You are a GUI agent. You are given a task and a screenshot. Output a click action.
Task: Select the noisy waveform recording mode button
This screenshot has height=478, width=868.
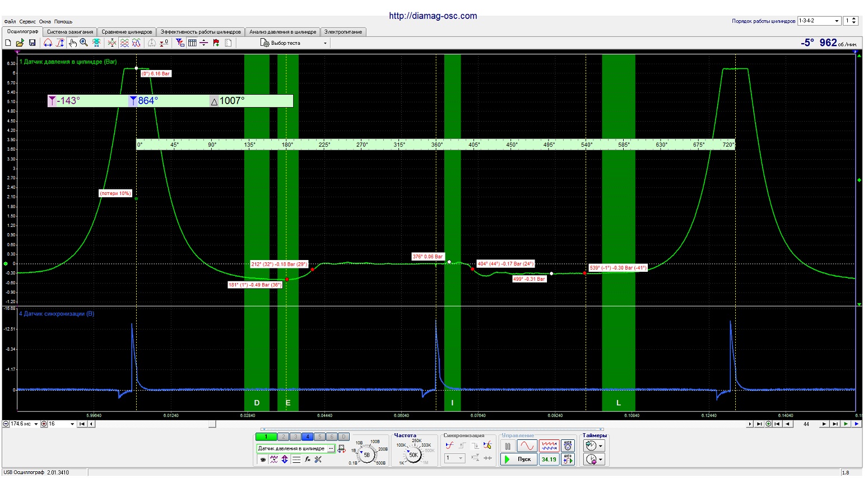point(549,447)
